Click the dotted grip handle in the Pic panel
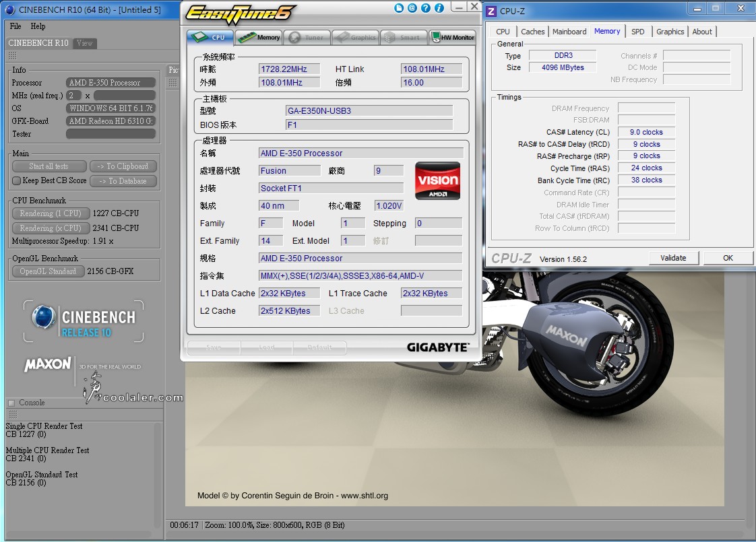This screenshot has height=542, width=756. pos(172,83)
